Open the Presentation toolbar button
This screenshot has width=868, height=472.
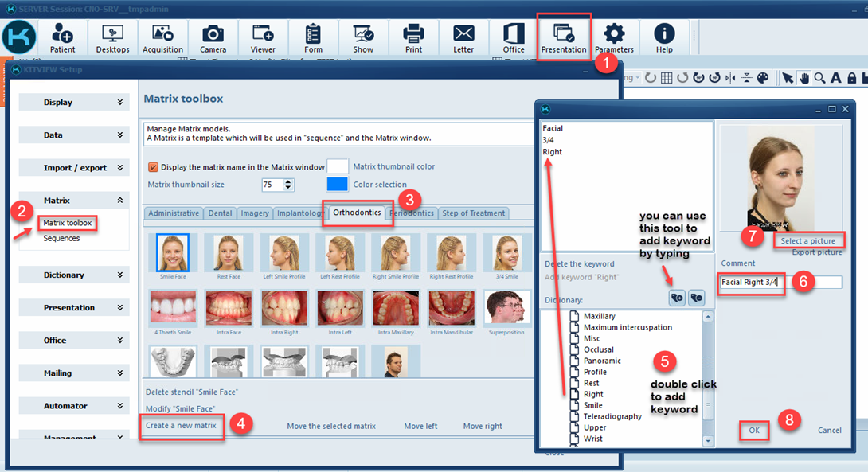coord(564,37)
